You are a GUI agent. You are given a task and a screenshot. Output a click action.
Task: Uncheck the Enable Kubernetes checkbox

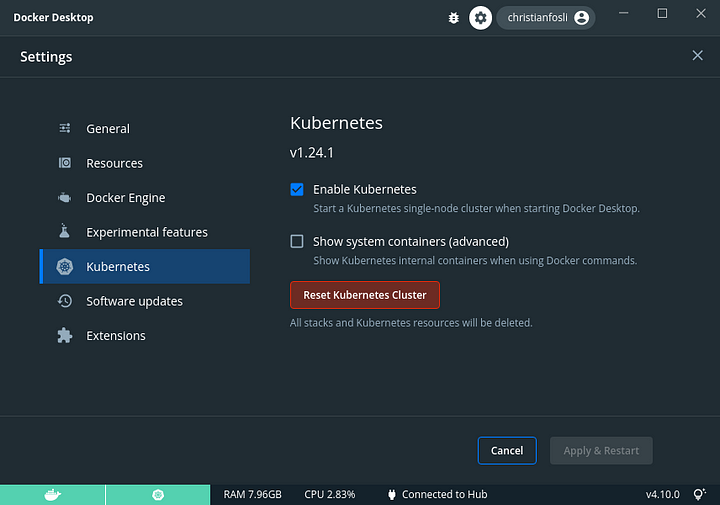297,189
